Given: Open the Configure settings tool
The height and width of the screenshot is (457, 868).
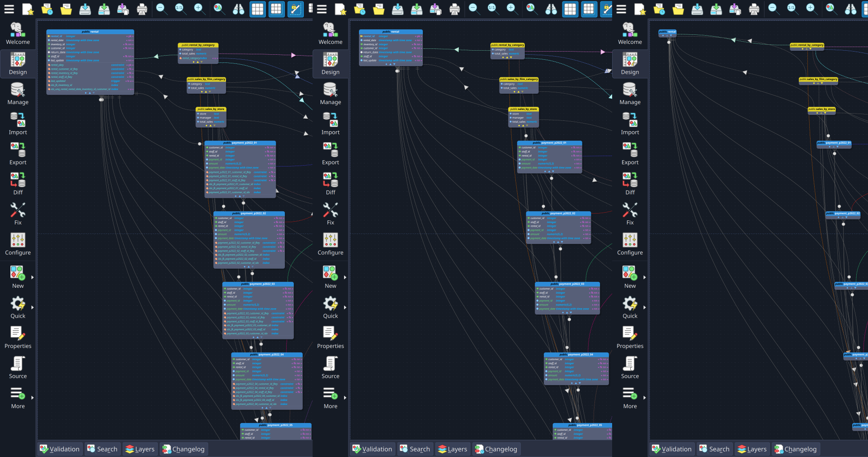Looking at the screenshot, I should tap(18, 244).
